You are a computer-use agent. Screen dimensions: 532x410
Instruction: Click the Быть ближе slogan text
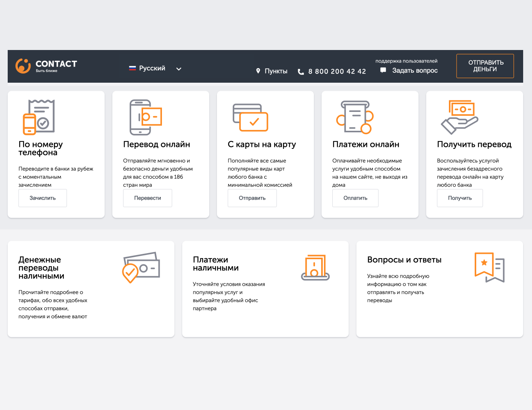pyautogui.click(x=47, y=71)
